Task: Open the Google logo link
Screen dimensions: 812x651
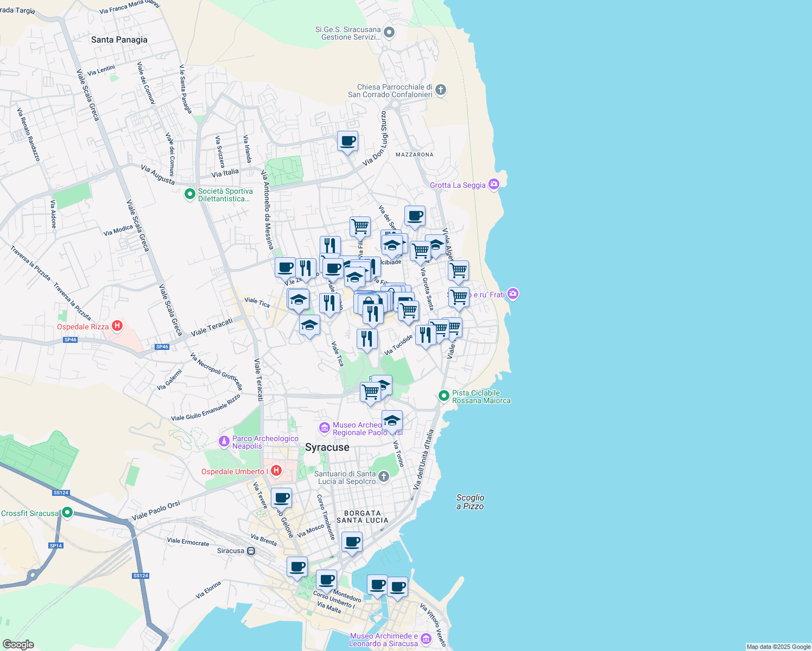Action: pyautogui.click(x=18, y=644)
